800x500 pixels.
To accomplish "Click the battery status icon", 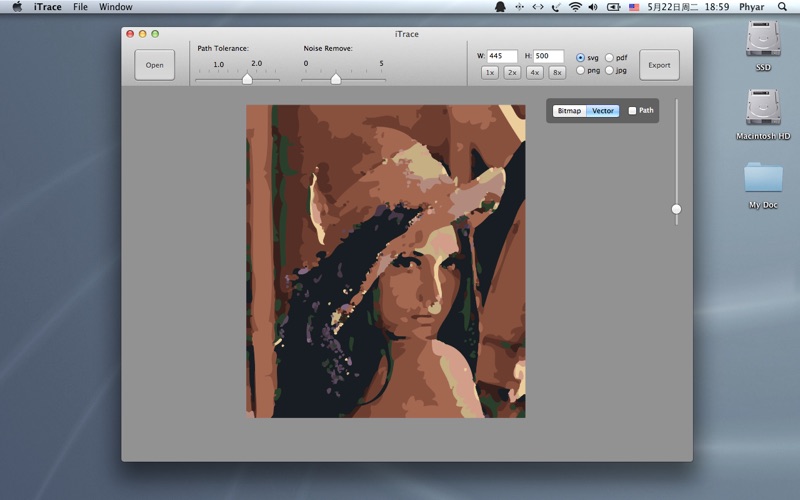I will click(613, 7).
